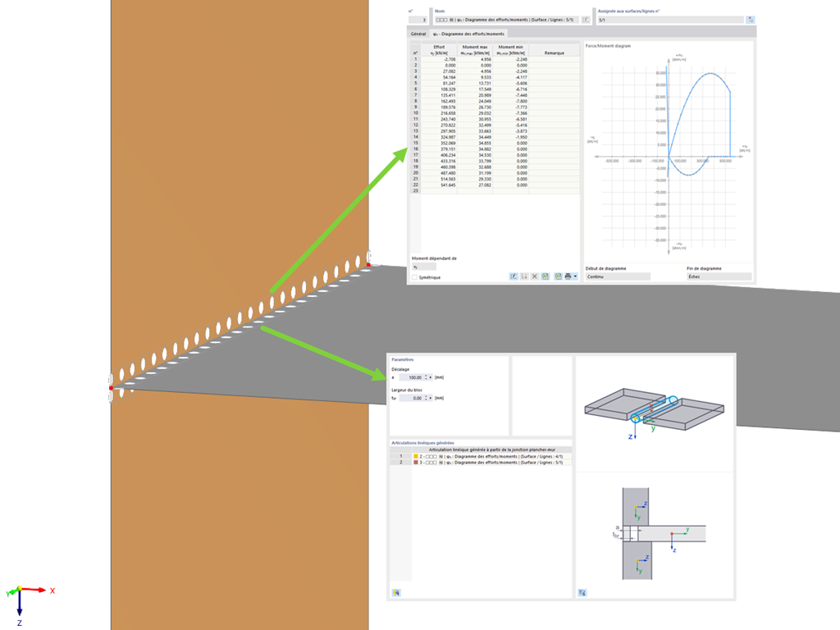Open the import from Excel icon
The height and width of the screenshot is (630, 840).
544,276
